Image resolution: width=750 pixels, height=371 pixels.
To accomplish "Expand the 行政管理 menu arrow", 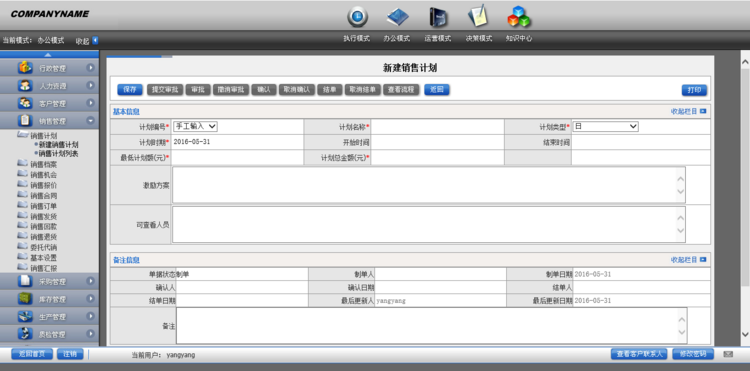I will click(x=91, y=68).
